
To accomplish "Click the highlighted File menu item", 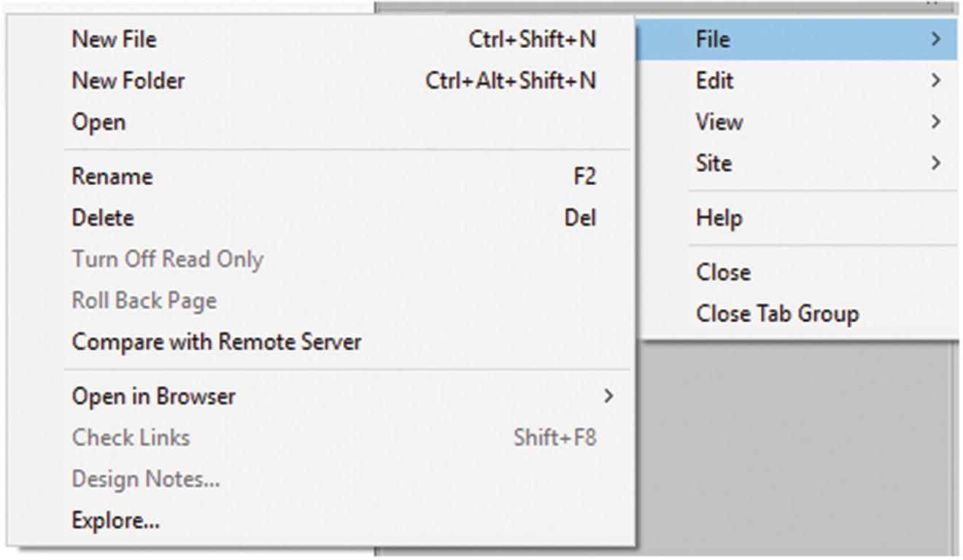I will click(713, 39).
